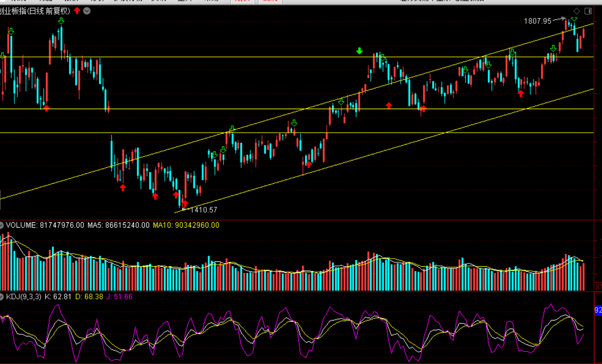
Task: Open the dropdown next to the chart title
Action: [x=87, y=11]
